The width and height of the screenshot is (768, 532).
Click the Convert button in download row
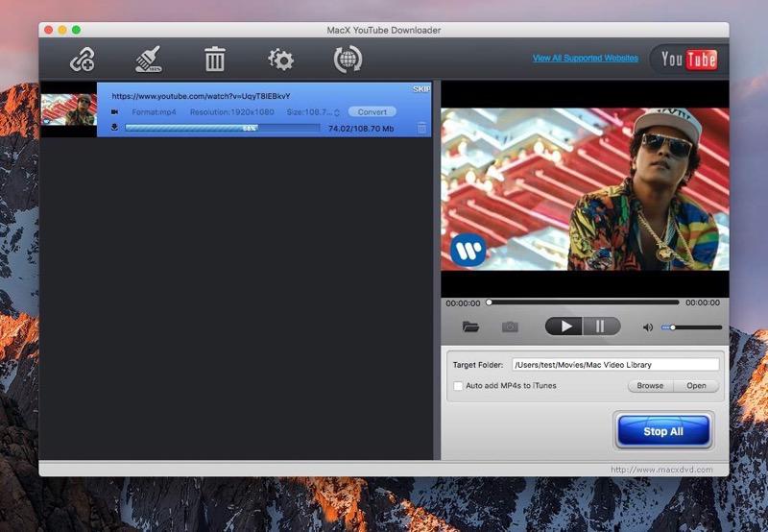coord(372,111)
